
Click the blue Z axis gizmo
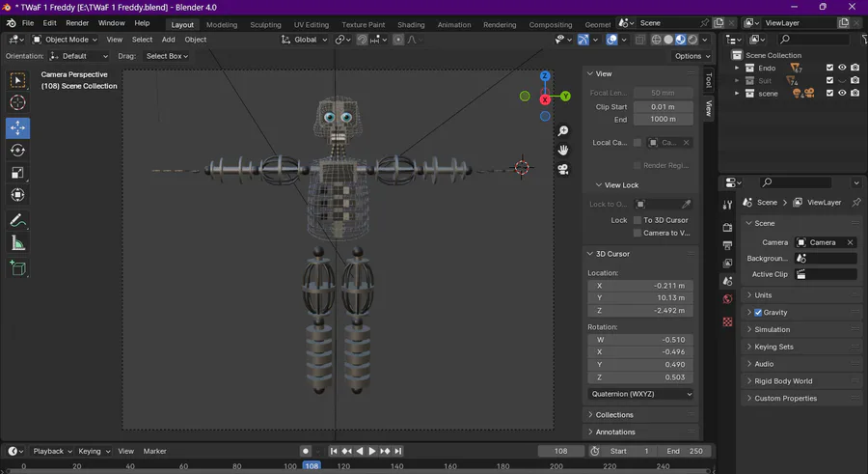pyautogui.click(x=545, y=76)
